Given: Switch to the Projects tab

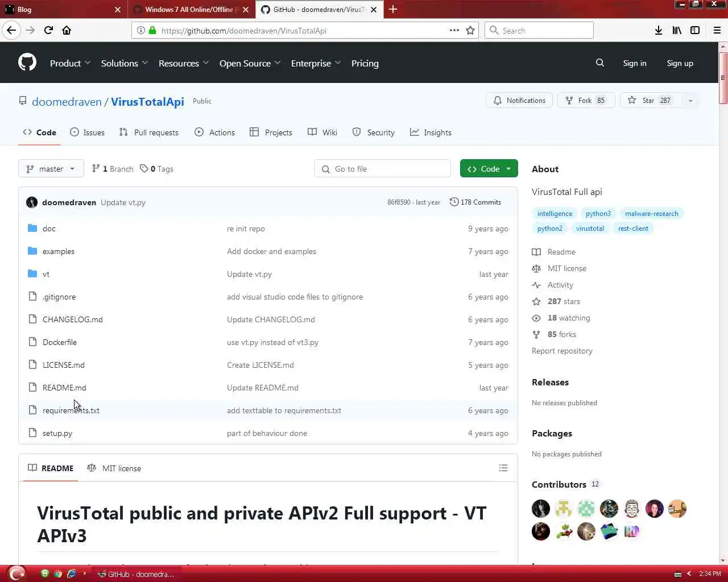Looking at the screenshot, I should coord(271,132).
